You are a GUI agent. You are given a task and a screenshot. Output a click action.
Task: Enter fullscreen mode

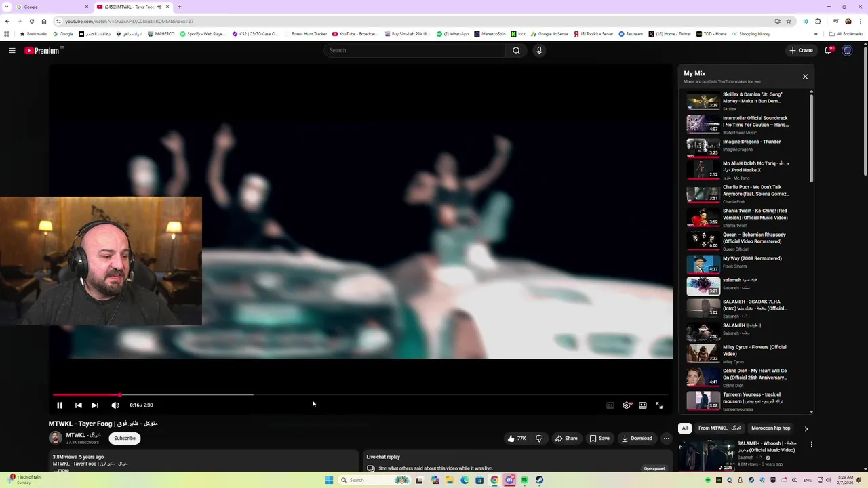[x=659, y=405]
